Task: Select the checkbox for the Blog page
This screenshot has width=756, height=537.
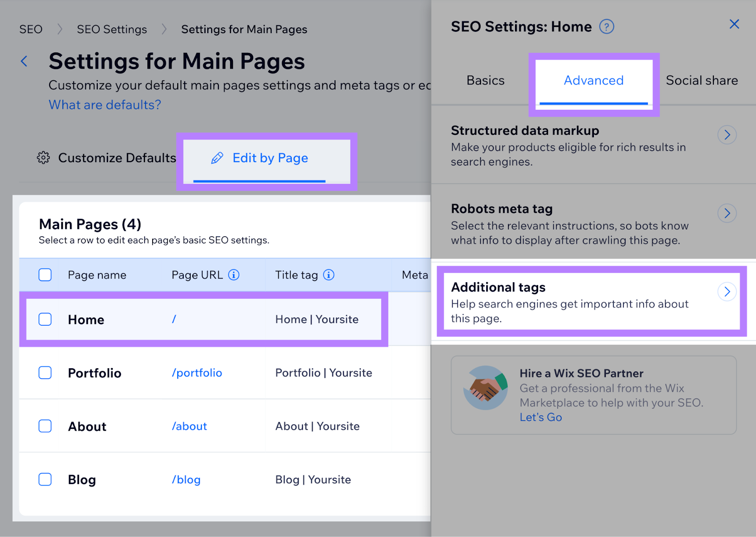Action: [45, 479]
